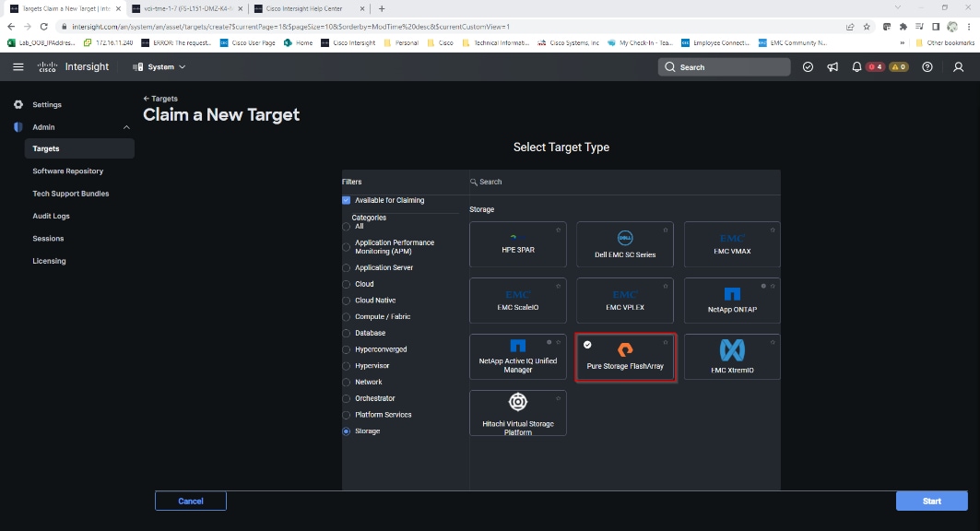Viewport: 980px width, 531px height.
Task: Select the EMC VPLEX target card
Action: pyautogui.click(x=625, y=301)
